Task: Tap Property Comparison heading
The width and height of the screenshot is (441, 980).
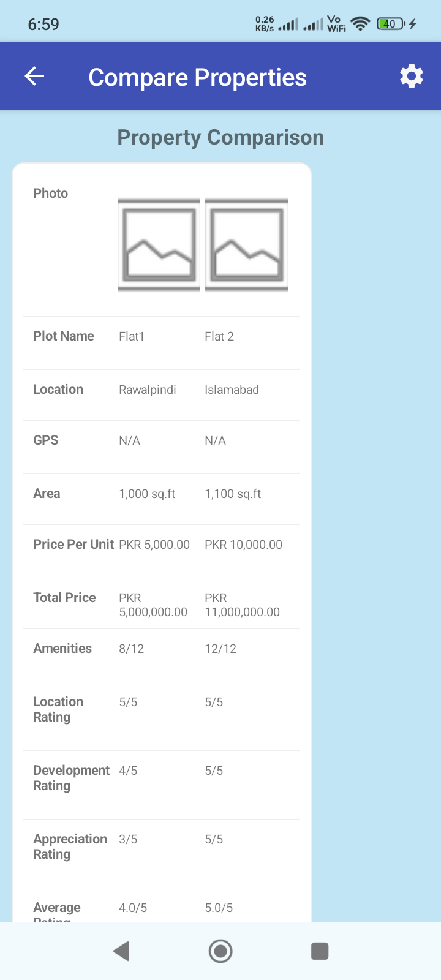Action: (x=221, y=138)
